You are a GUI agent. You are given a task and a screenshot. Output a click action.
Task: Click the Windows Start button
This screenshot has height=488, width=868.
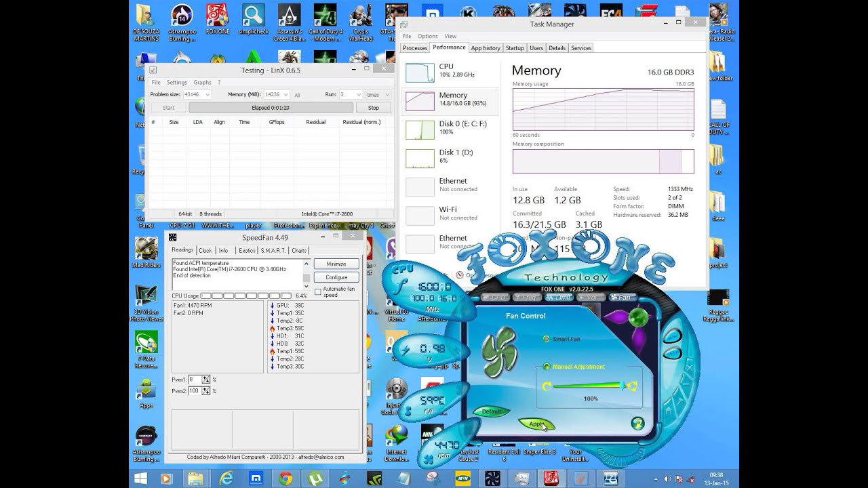click(140, 479)
